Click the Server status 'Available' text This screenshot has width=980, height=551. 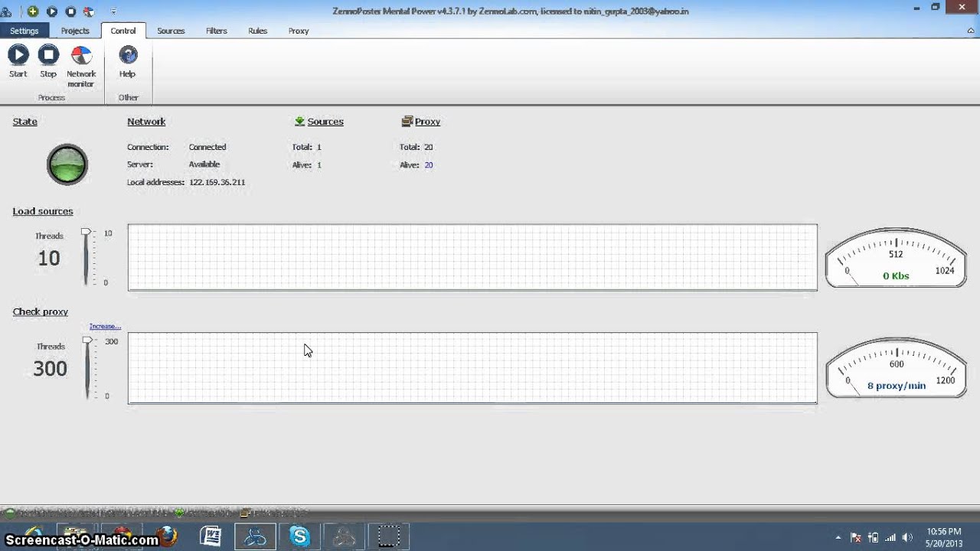tap(204, 165)
